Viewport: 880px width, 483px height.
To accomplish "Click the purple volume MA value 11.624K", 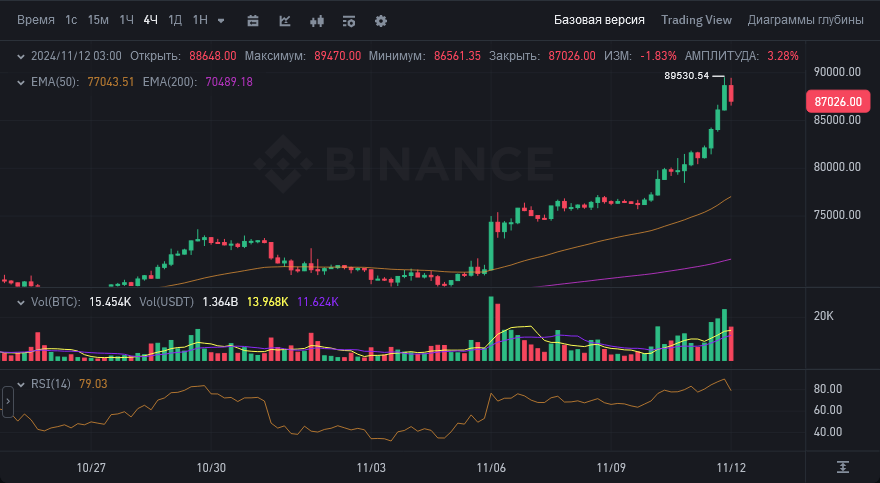I will [318, 302].
